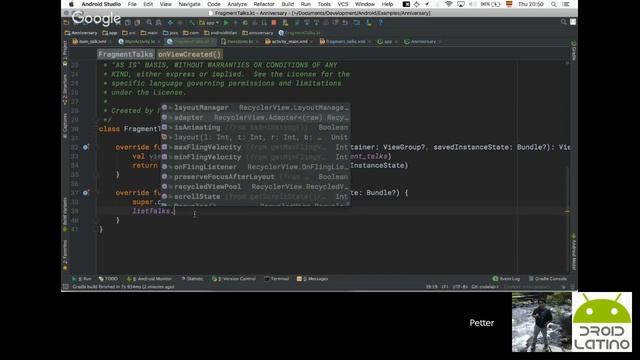This screenshot has height=360, width=640.
Task: Open the Version Control tool window
Action: [x=234, y=279]
